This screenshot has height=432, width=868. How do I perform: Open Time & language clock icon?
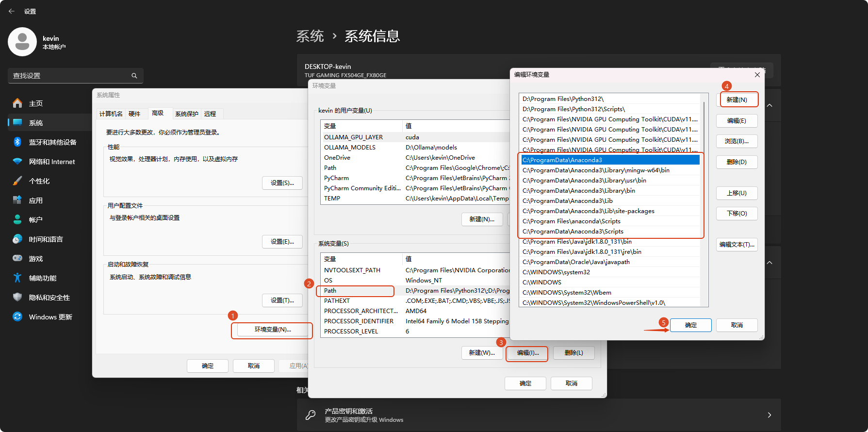[x=17, y=239]
